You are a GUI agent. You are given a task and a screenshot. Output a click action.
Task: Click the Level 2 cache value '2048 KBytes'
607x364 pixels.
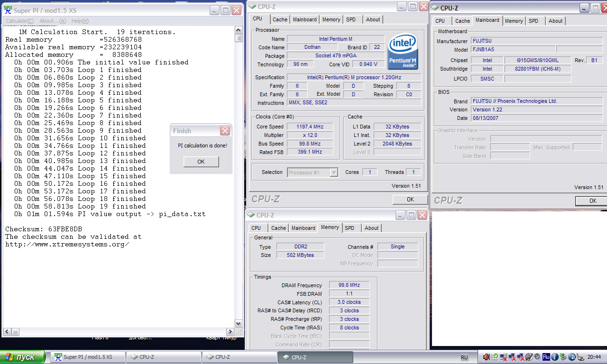[397, 144]
